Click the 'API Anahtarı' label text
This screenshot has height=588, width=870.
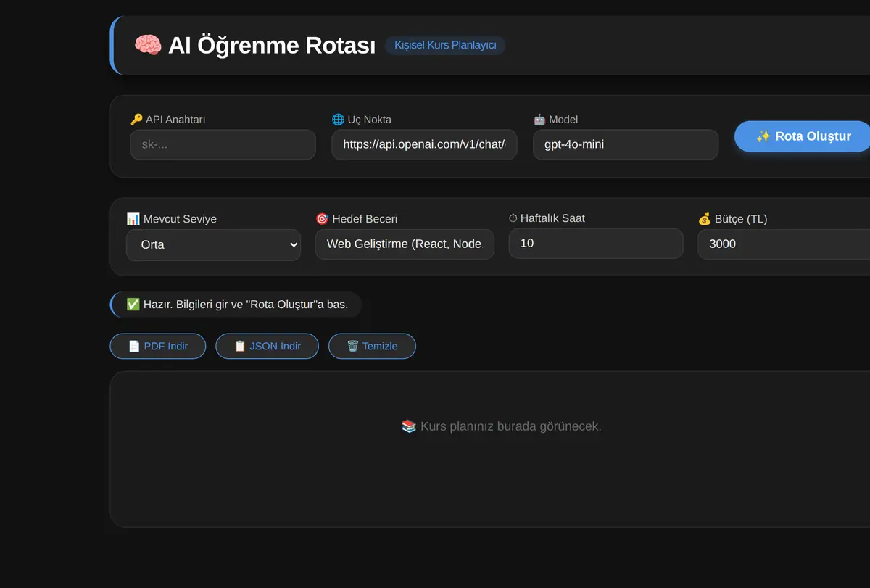pyautogui.click(x=175, y=120)
